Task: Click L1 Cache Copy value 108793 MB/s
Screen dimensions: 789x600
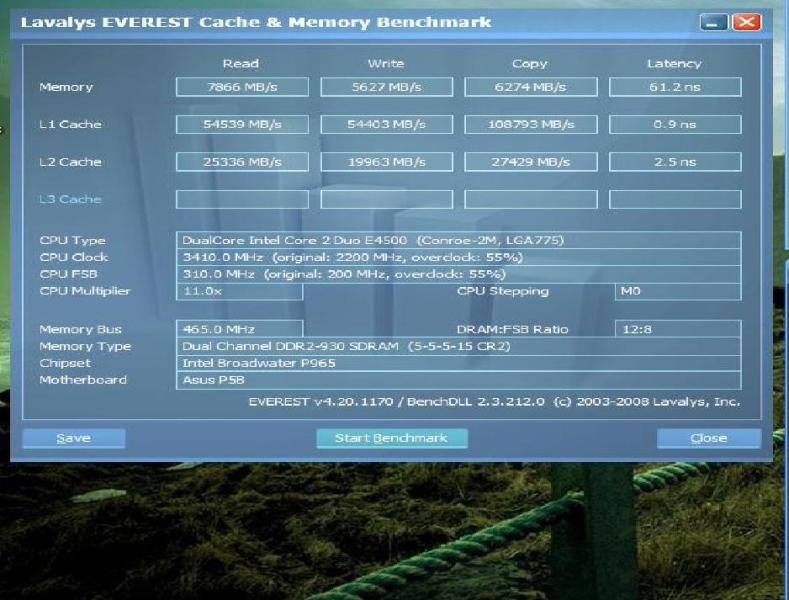Action: pyautogui.click(x=531, y=124)
